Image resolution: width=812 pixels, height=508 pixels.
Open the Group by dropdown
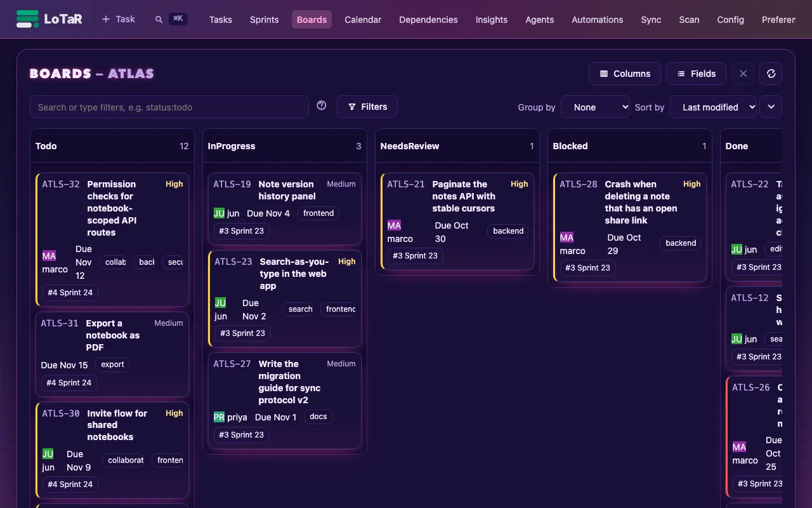(596, 107)
